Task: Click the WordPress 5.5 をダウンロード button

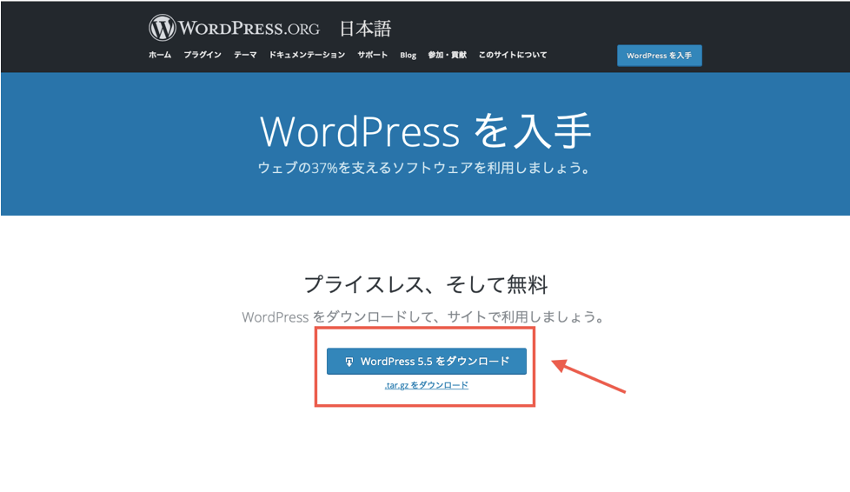Action: [426, 362]
